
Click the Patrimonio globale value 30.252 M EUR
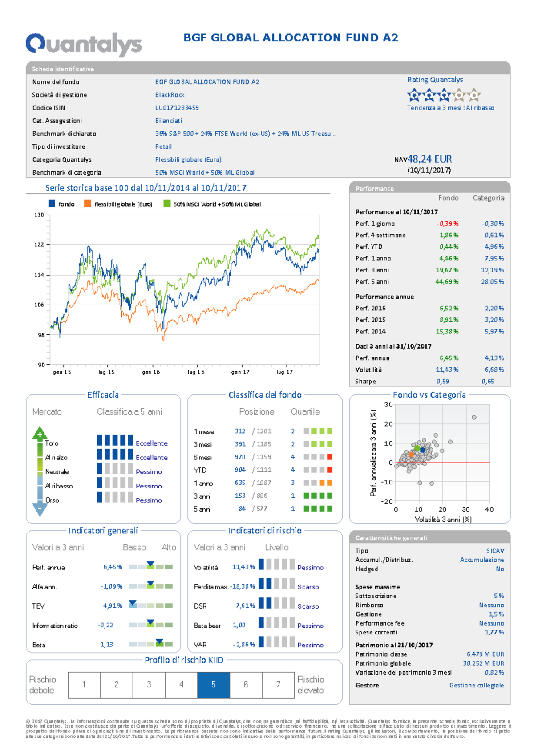coord(484,663)
